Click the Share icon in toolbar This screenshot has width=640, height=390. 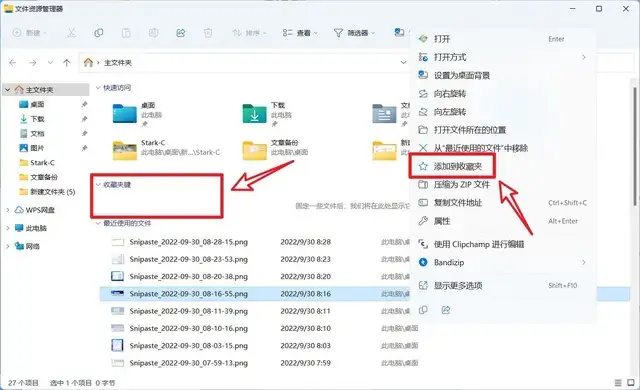point(180,33)
